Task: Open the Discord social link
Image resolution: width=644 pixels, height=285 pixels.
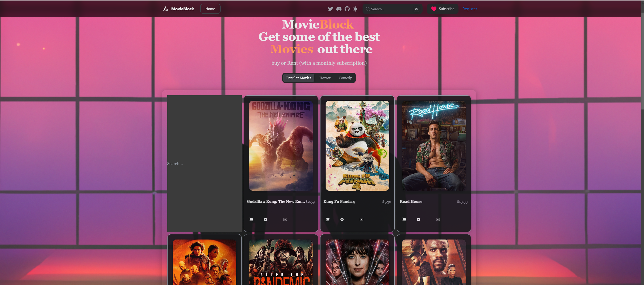Action: pyautogui.click(x=339, y=8)
